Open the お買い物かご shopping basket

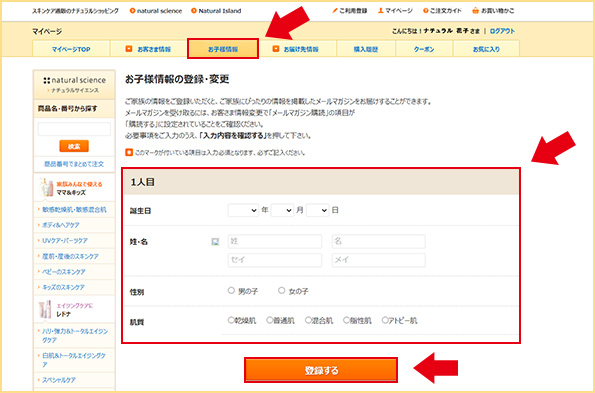493,11
